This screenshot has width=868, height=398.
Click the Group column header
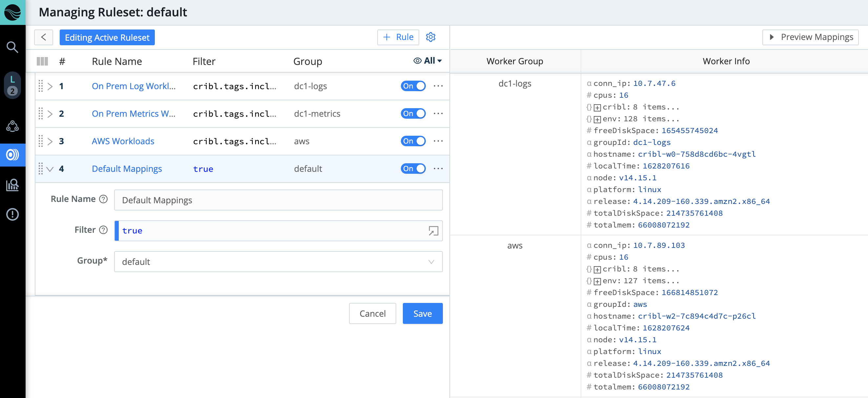[308, 61]
